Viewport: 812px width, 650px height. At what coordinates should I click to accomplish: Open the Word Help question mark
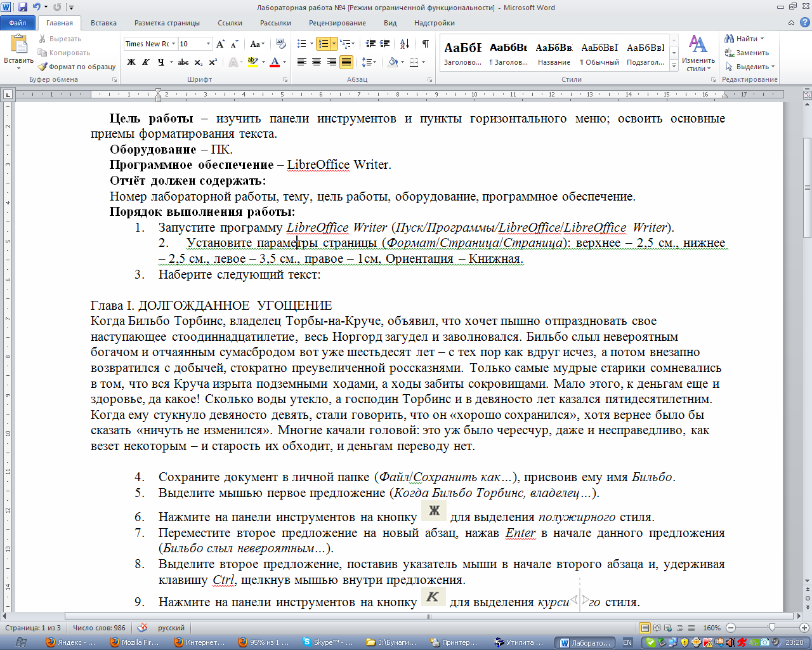click(x=804, y=22)
